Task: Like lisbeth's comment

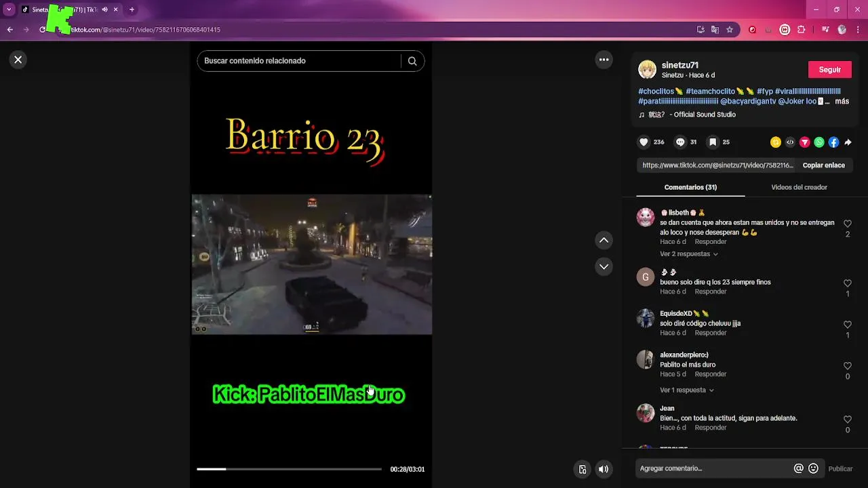Action: coord(848,224)
